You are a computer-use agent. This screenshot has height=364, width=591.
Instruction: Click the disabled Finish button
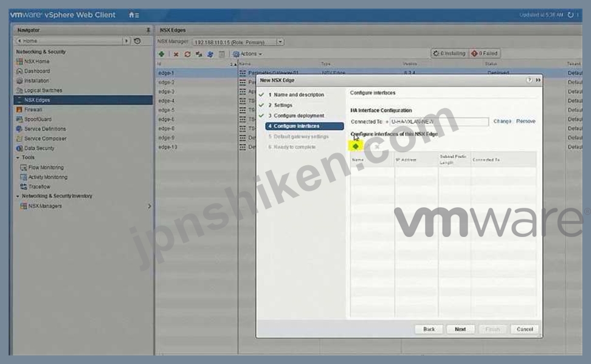(493, 329)
